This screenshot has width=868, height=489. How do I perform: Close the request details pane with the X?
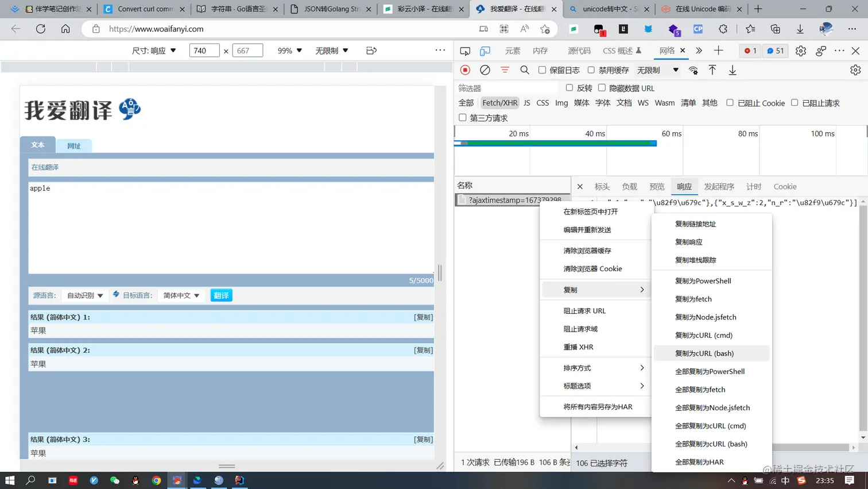[x=580, y=187]
